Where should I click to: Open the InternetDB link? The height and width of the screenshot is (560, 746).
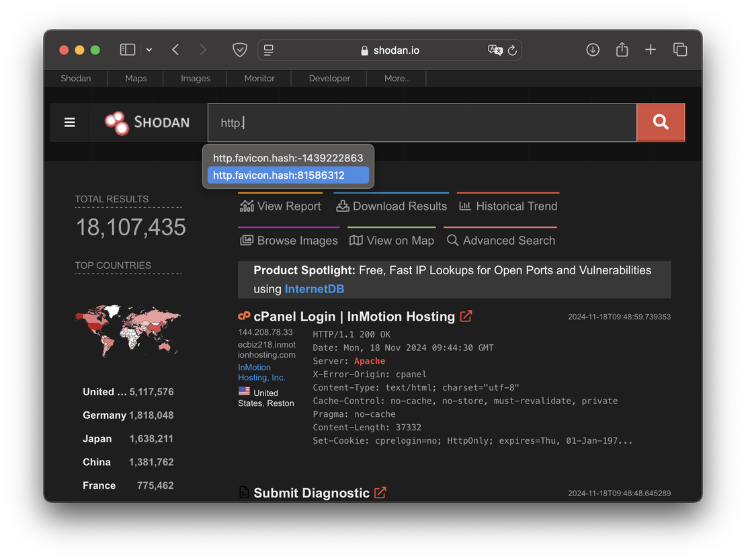pos(314,288)
